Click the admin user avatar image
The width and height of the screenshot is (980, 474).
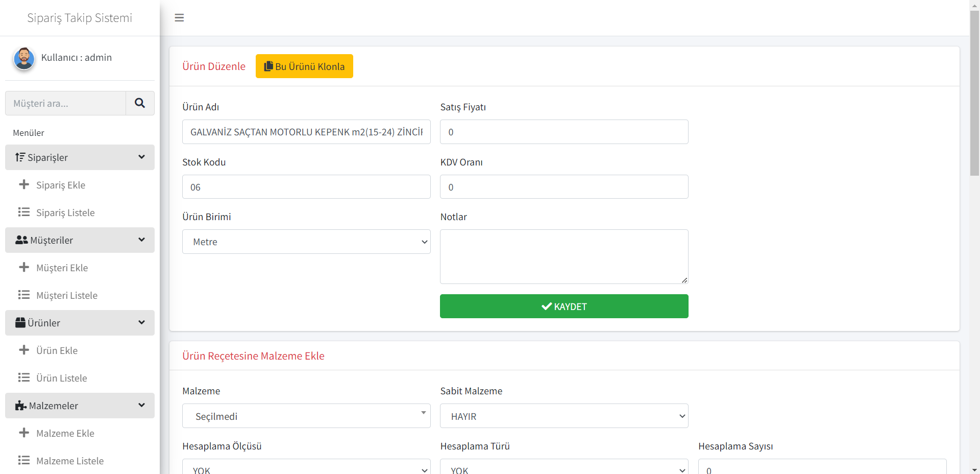[24, 58]
